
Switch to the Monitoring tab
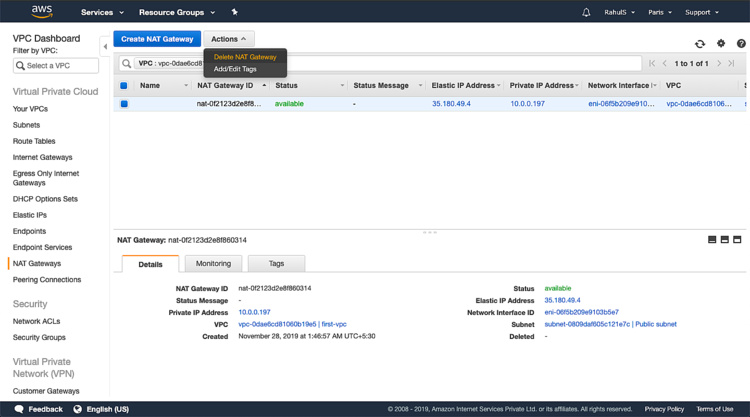213,264
